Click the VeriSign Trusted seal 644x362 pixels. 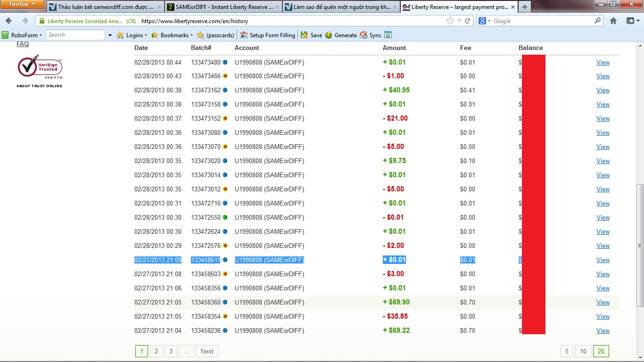(x=40, y=66)
